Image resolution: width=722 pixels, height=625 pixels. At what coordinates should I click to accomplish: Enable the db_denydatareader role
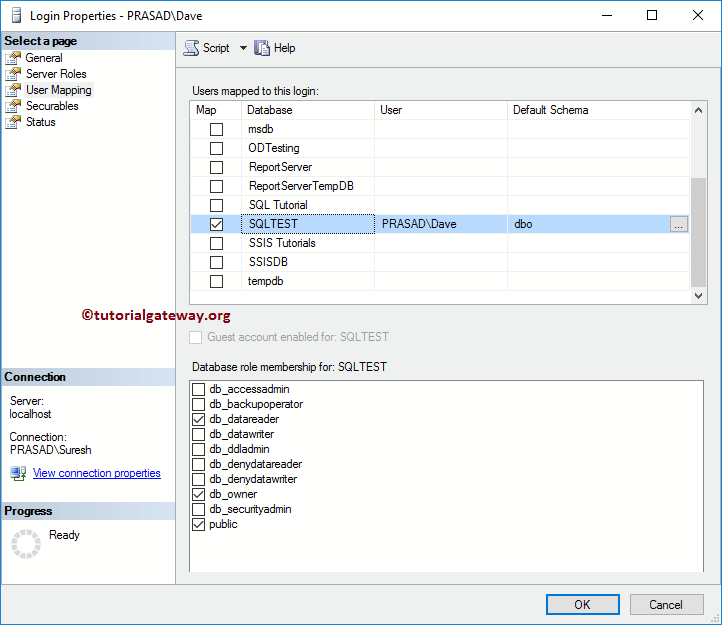198,464
